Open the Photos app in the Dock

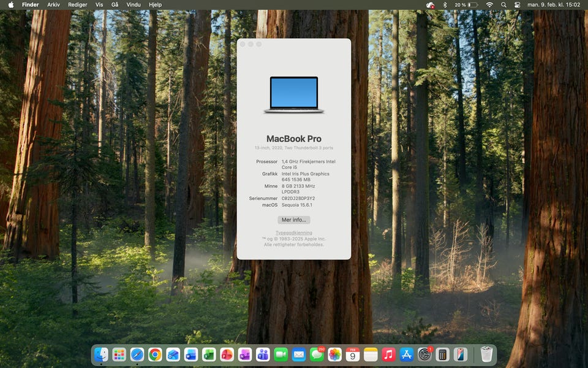coord(334,354)
